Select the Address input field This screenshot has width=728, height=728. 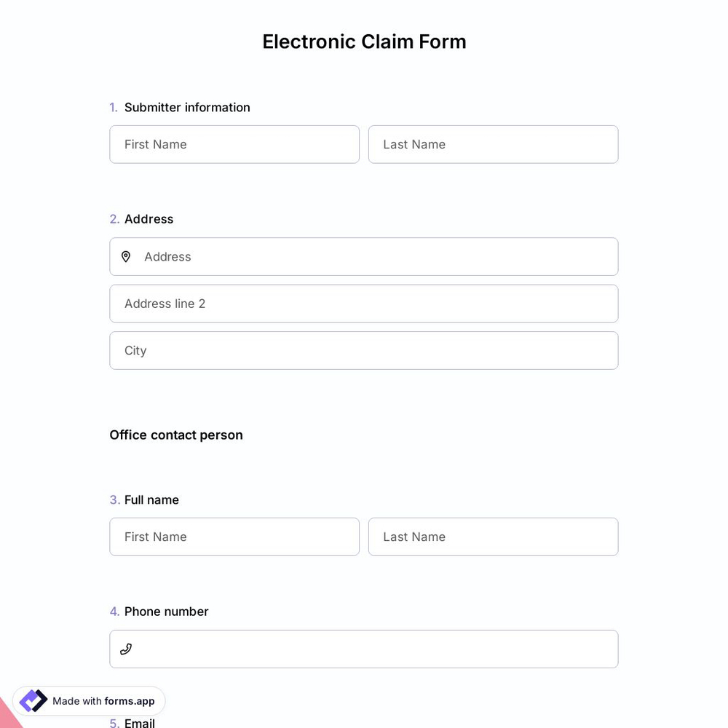364,256
